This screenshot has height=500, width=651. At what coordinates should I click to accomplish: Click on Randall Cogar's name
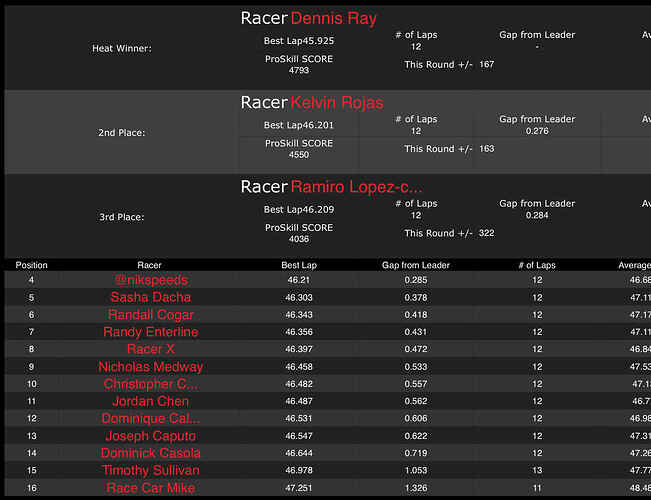150,315
